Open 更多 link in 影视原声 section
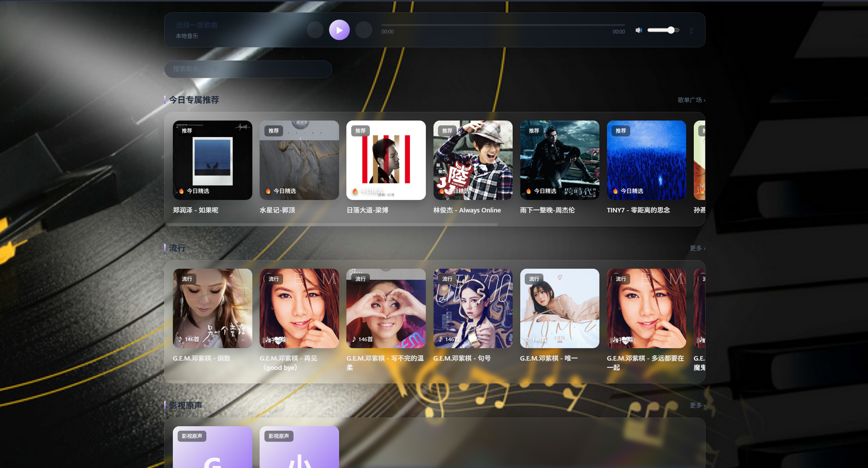Viewport: 868px width, 468px height. tap(697, 405)
